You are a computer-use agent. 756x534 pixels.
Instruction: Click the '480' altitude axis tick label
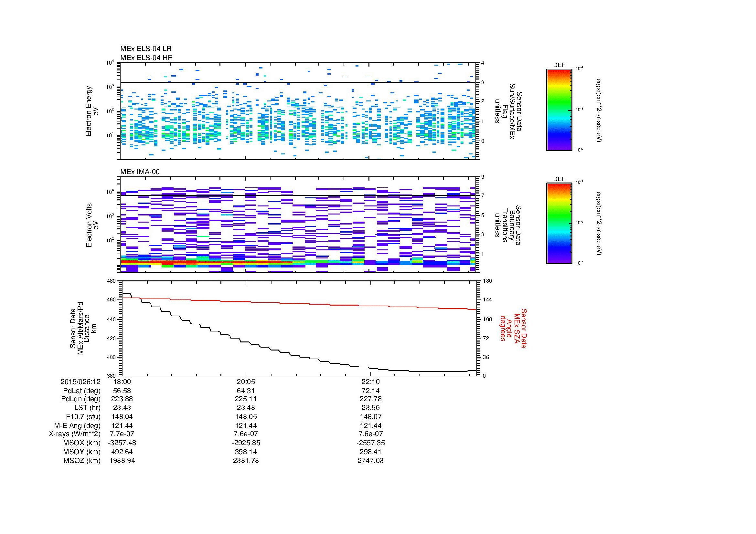[x=111, y=281]
